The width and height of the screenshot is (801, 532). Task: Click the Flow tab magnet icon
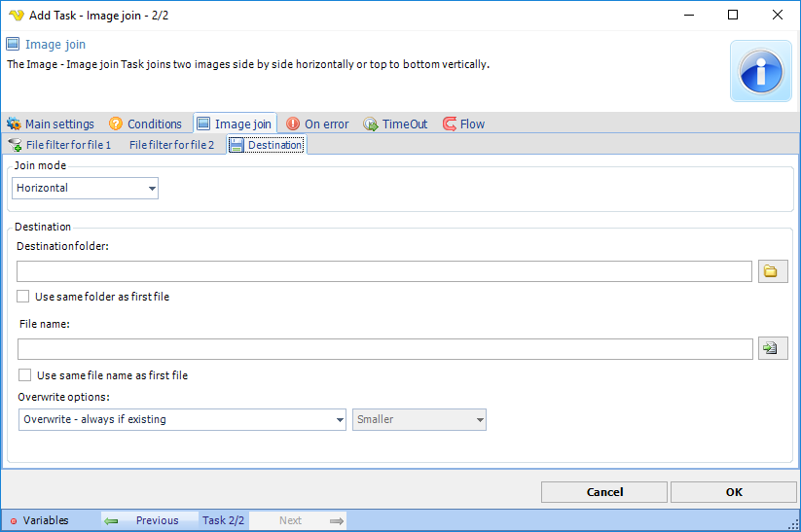[450, 124]
